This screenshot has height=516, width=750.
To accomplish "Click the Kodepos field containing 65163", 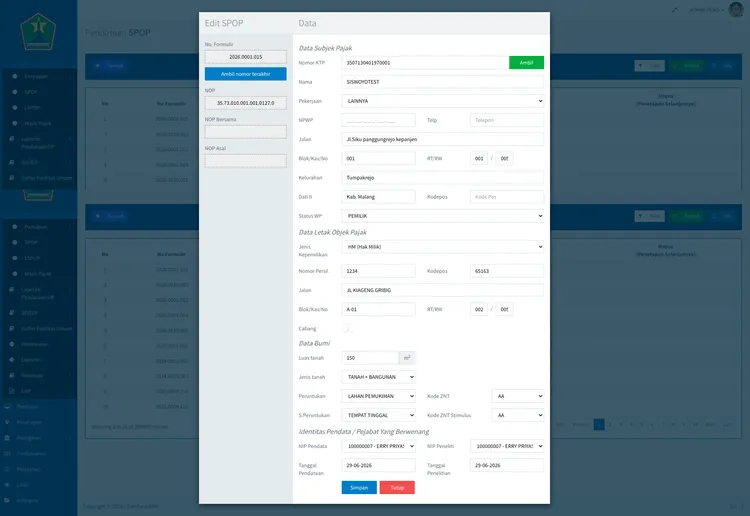I will pos(507,271).
